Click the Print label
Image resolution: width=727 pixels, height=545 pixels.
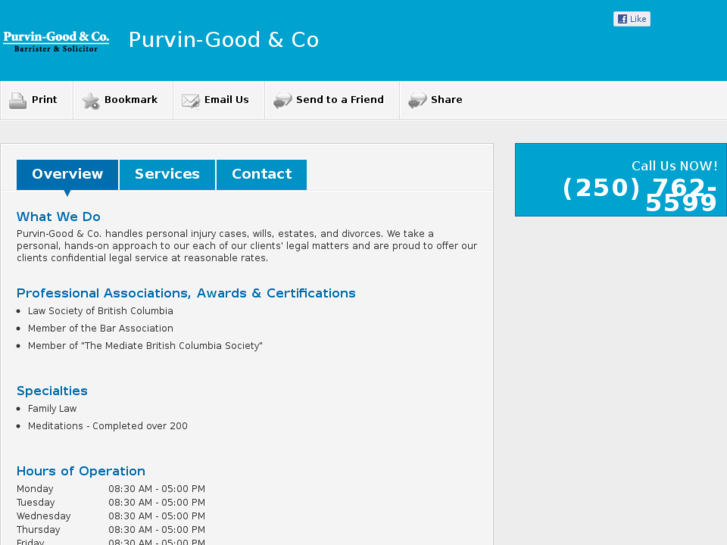click(x=44, y=100)
